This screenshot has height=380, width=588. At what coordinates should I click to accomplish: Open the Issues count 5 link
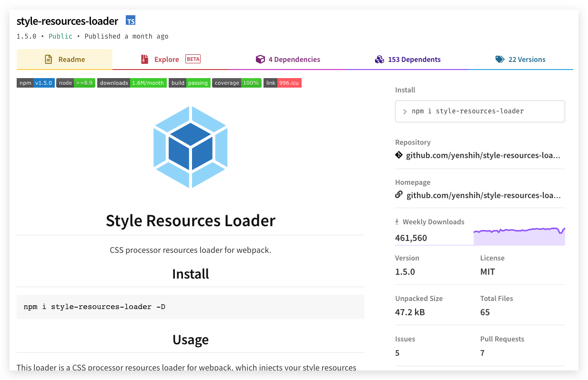pyautogui.click(x=397, y=353)
